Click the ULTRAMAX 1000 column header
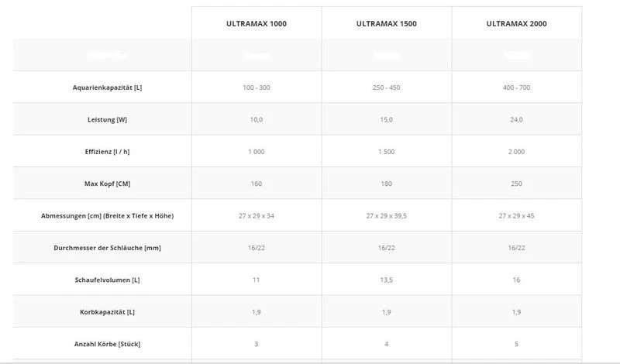The height and width of the screenshot is (364, 620). [257, 24]
